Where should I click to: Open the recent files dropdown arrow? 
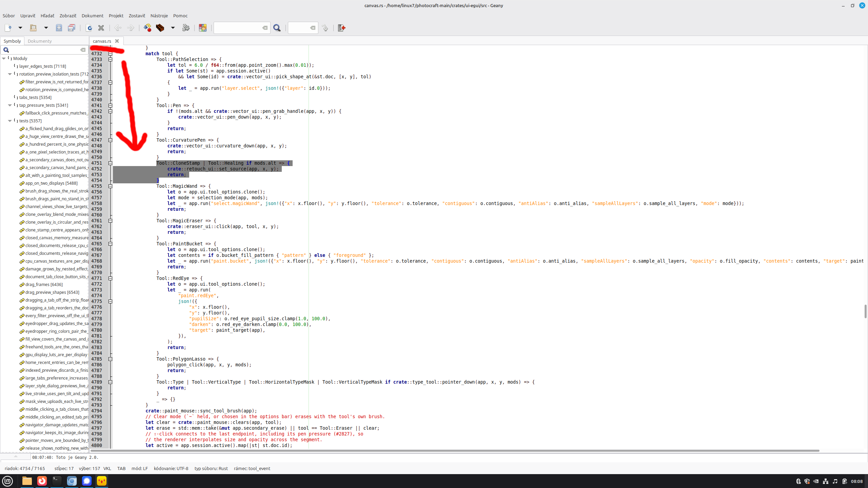(46, 28)
